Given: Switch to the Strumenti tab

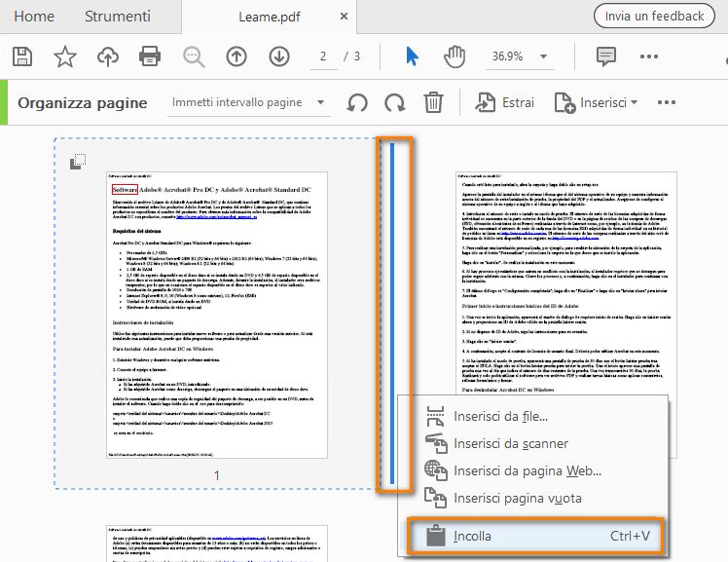Looking at the screenshot, I should click(x=118, y=17).
